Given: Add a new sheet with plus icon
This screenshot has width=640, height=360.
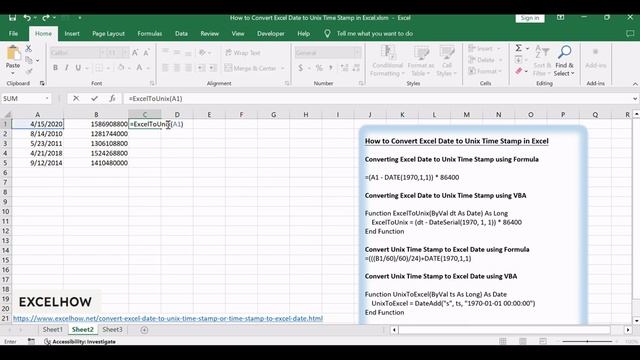Looking at the screenshot, I should (x=144, y=330).
